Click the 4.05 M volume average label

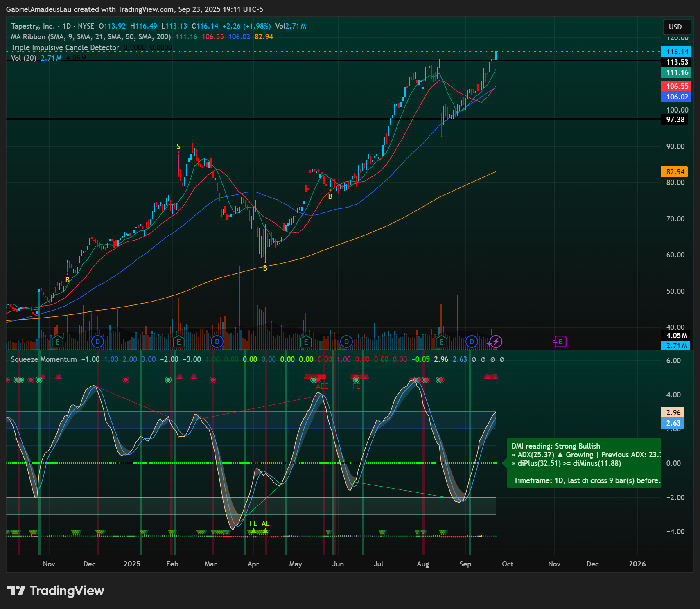click(676, 336)
